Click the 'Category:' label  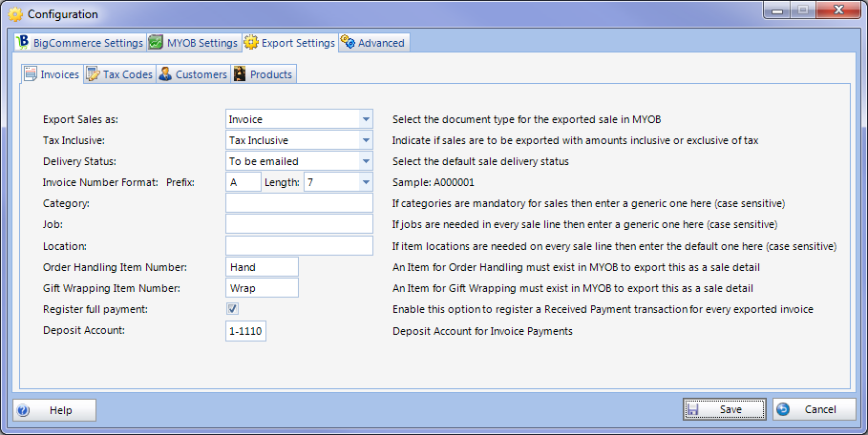pos(67,203)
